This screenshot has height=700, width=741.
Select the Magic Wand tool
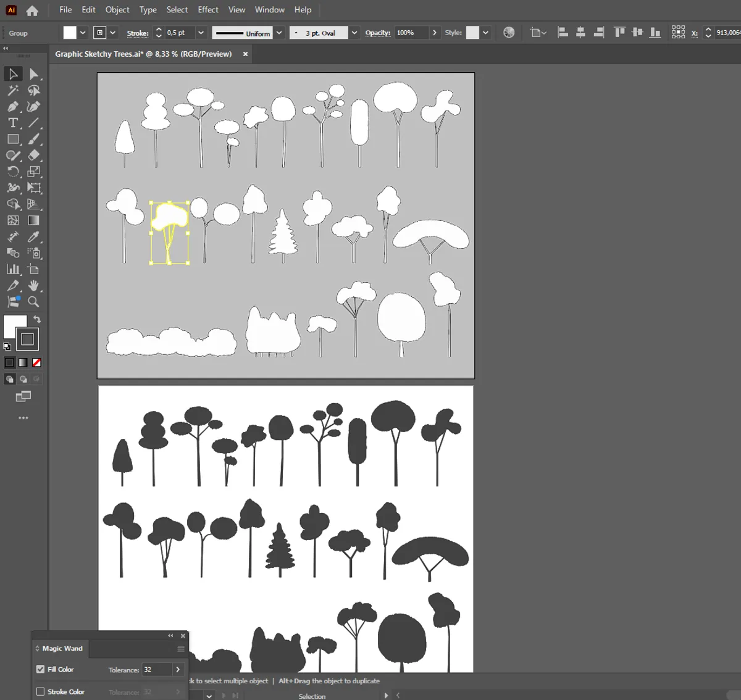click(x=13, y=90)
